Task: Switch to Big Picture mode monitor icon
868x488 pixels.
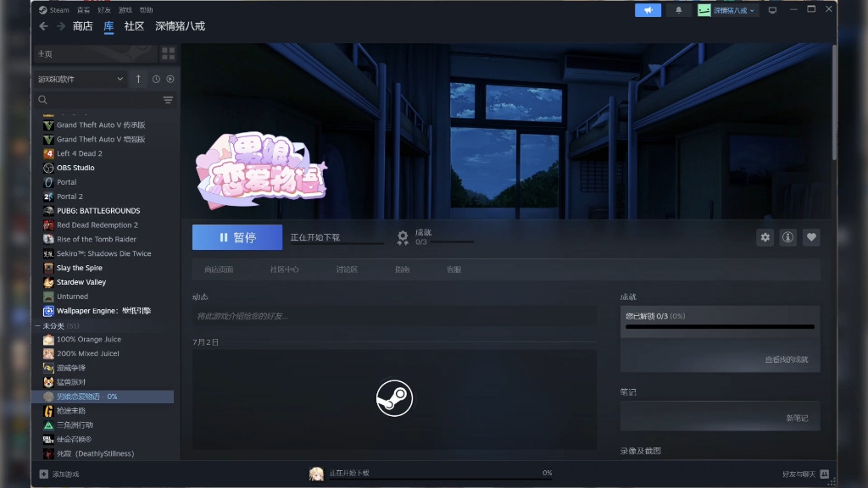Action: point(772,10)
